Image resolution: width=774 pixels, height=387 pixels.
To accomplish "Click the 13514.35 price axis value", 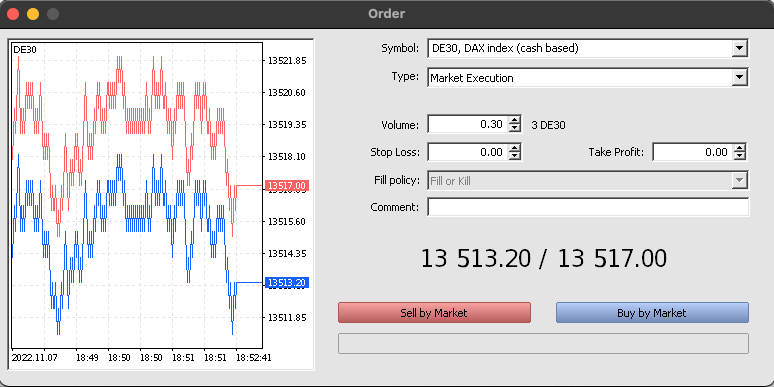I will (x=287, y=254).
